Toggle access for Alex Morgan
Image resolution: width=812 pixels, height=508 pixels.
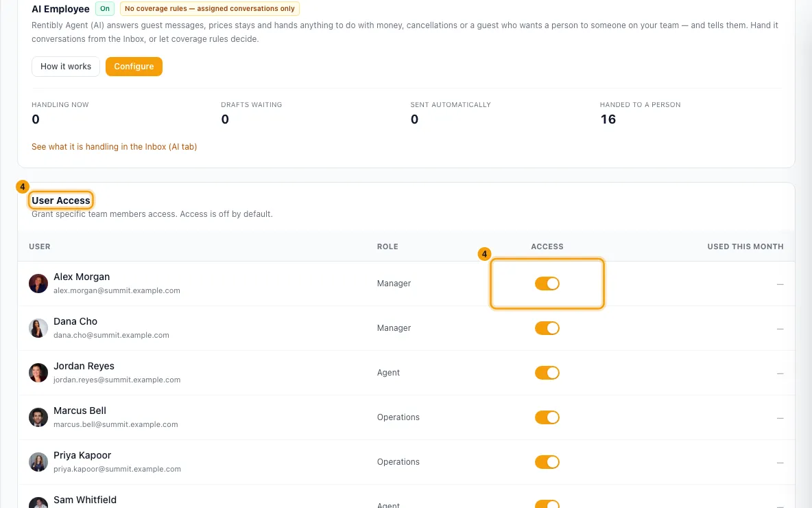547,284
